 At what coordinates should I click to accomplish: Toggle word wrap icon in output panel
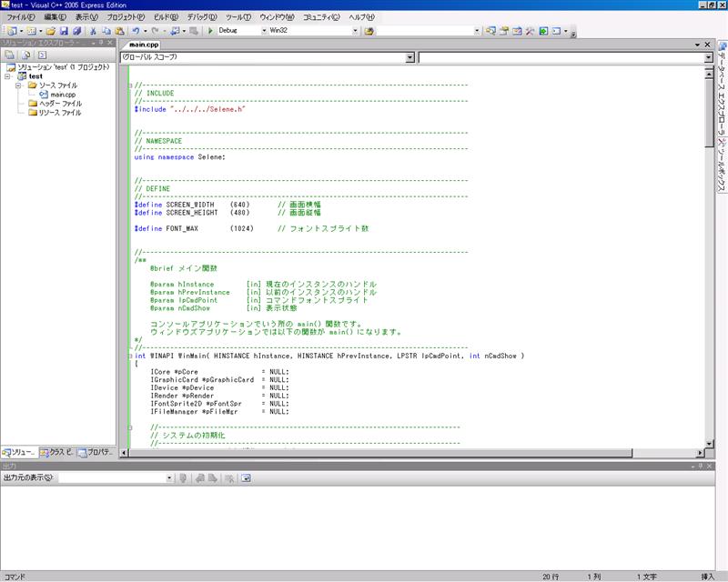point(246,478)
